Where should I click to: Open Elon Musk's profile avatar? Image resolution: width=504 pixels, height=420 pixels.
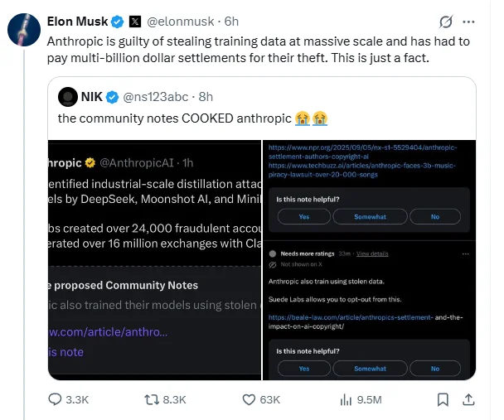click(22, 29)
